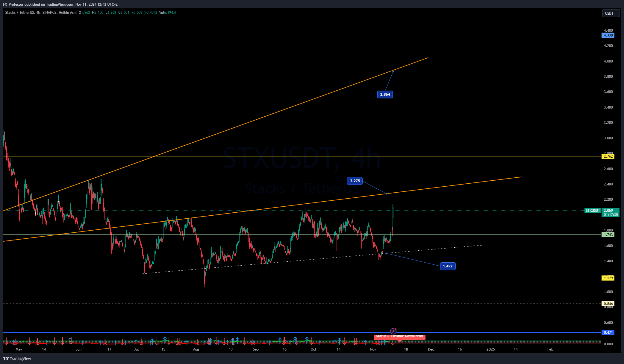
Task: Click the Possible DownTrend status label
Action: click(399, 336)
